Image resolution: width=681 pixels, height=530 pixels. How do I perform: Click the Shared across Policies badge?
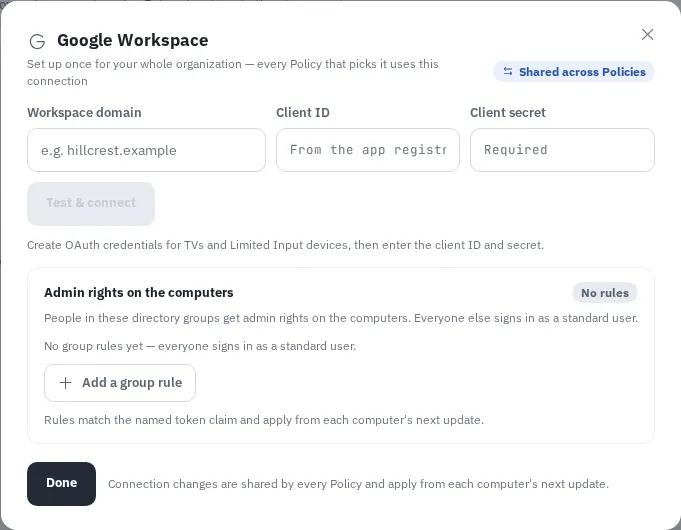click(x=574, y=72)
